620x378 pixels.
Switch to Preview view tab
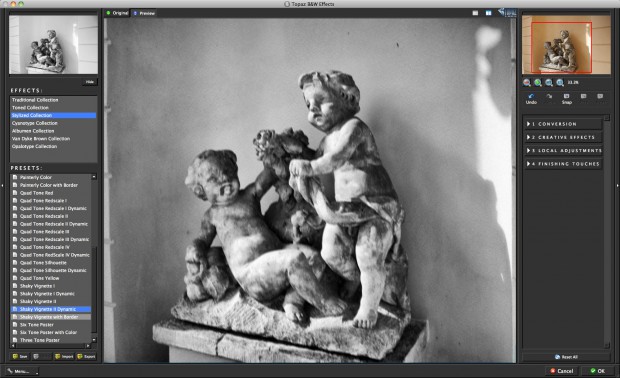tap(144, 13)
